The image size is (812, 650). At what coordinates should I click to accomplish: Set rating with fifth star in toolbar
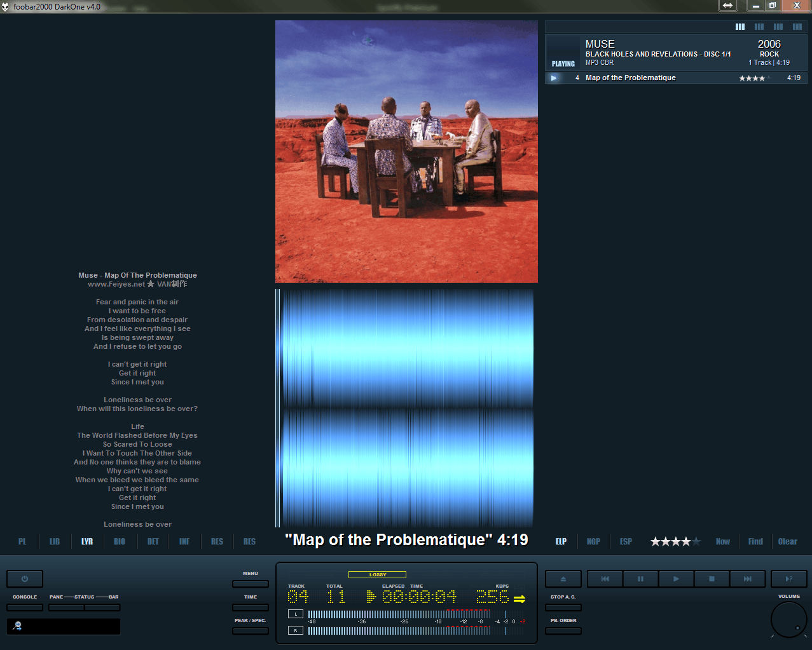tap(696, 541)
